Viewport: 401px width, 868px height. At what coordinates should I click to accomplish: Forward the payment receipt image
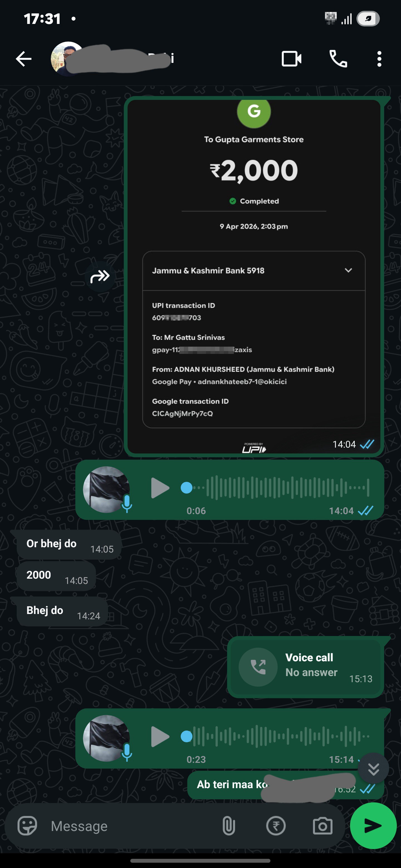pos(100,277)
